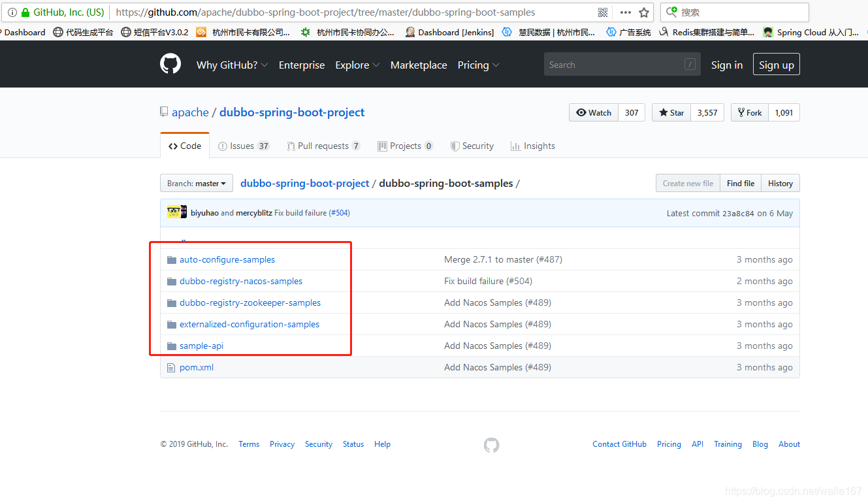Image resolution: width=868 pixels, height=503 pixels.
Task: Open the Redis cluster bookmark
Action: point(707,32)
